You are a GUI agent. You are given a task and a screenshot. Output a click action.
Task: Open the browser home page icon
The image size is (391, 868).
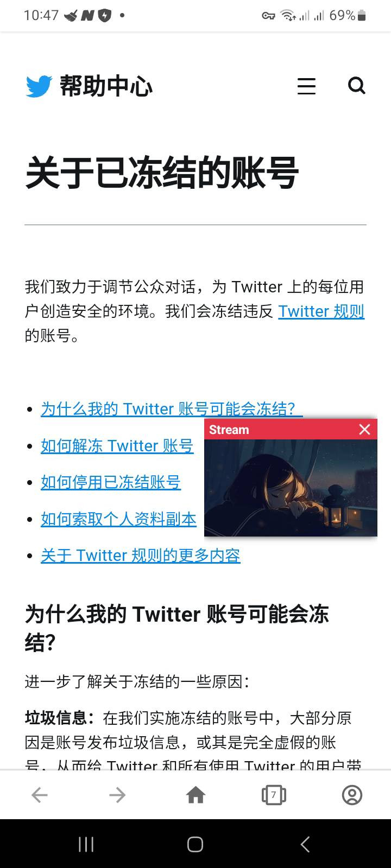[195, 795]
